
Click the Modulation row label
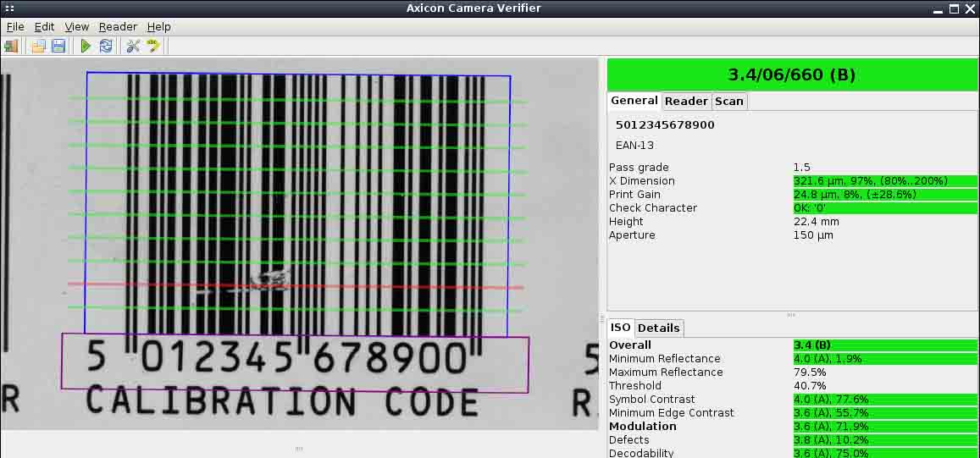643,427
